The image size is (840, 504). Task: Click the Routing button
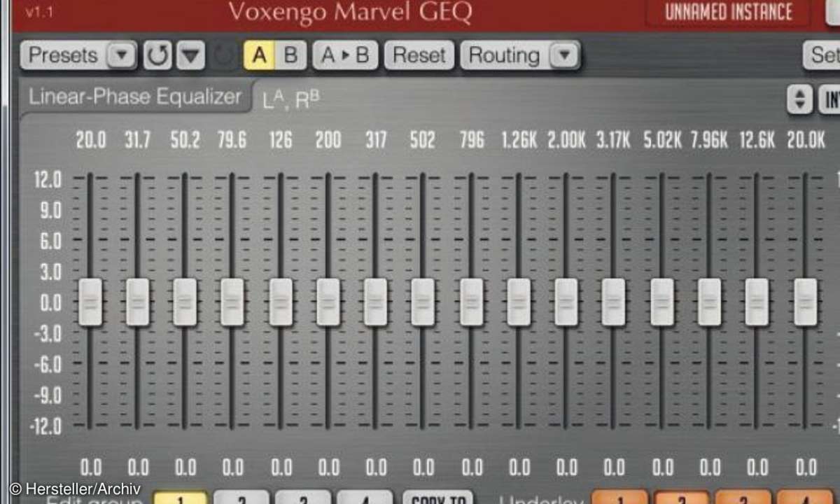pyautogui.click(x=504, y=55)
